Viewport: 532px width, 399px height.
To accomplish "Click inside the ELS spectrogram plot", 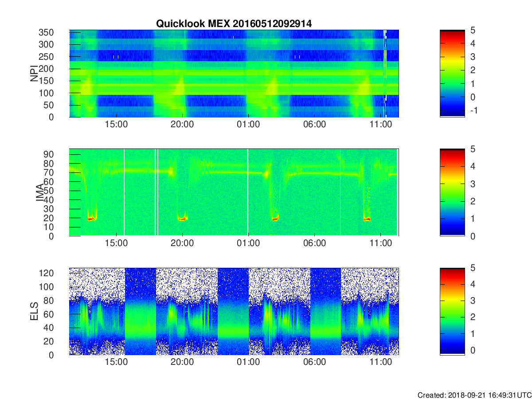I will tap(234, 311).
